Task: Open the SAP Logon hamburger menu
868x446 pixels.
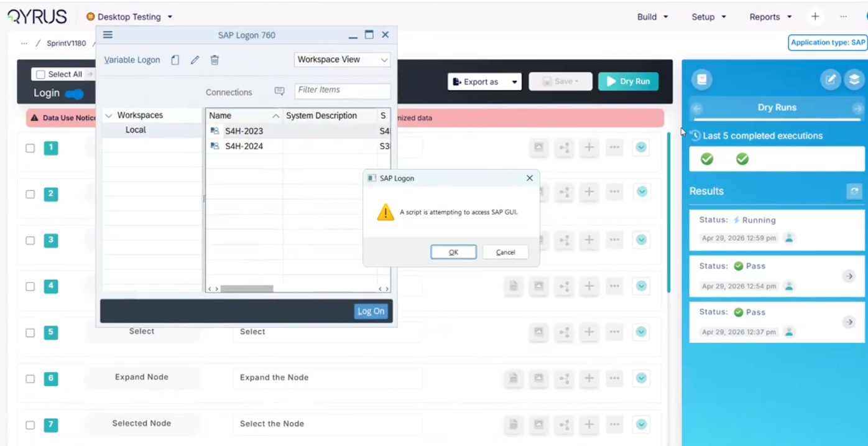Action: pyautogui.click(x=108, y=35)
